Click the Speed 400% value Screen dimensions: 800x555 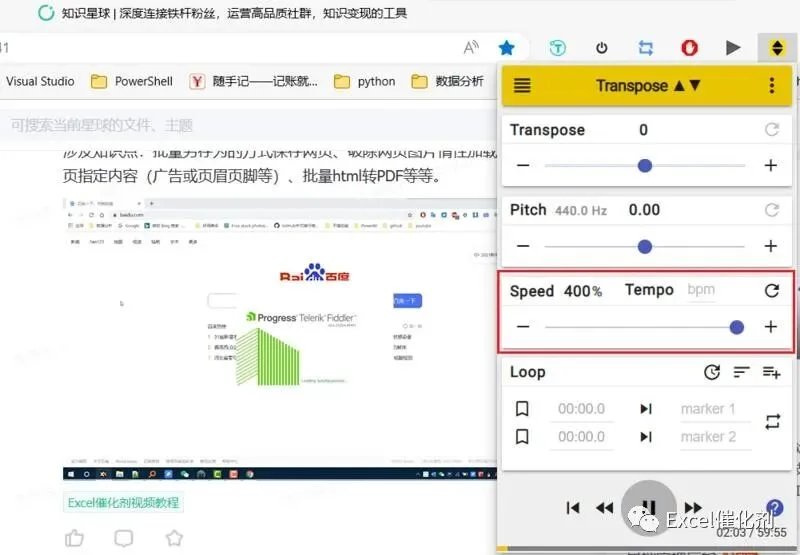click(583, 291)
